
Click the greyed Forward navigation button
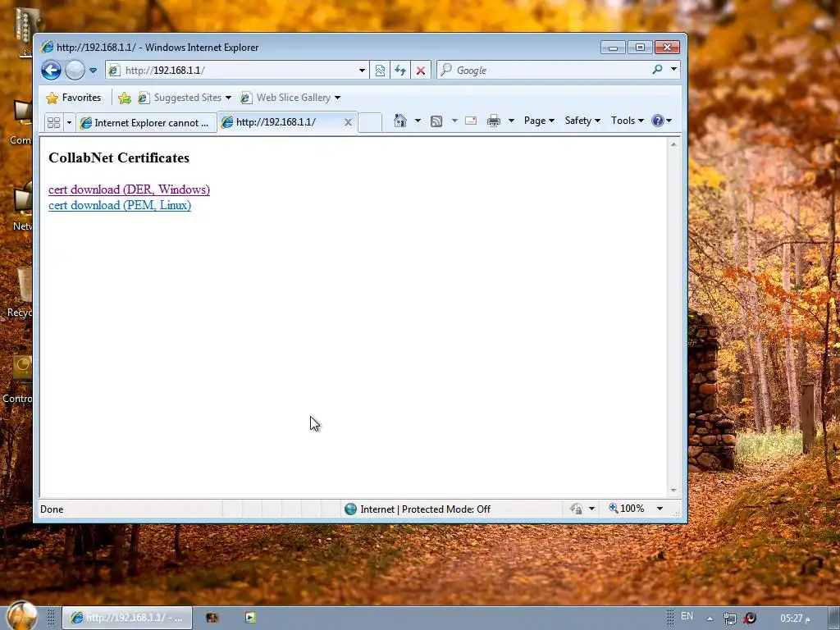pos(75,71)
